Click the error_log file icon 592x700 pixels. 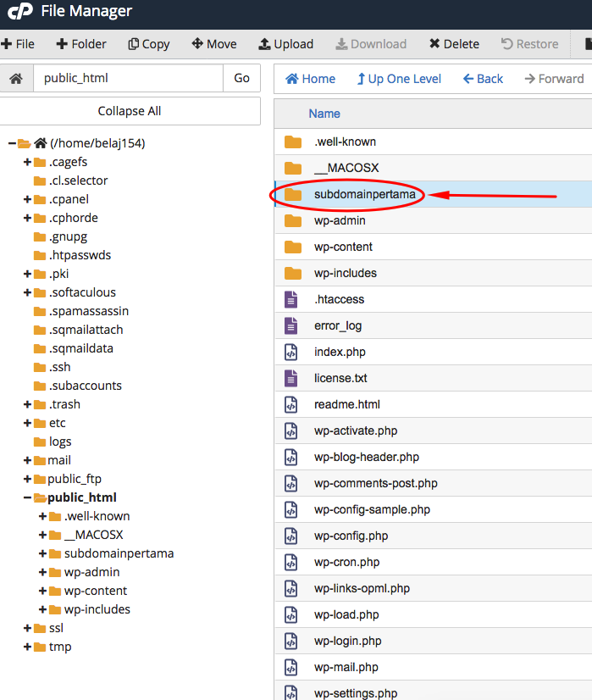tap(290, 326)
